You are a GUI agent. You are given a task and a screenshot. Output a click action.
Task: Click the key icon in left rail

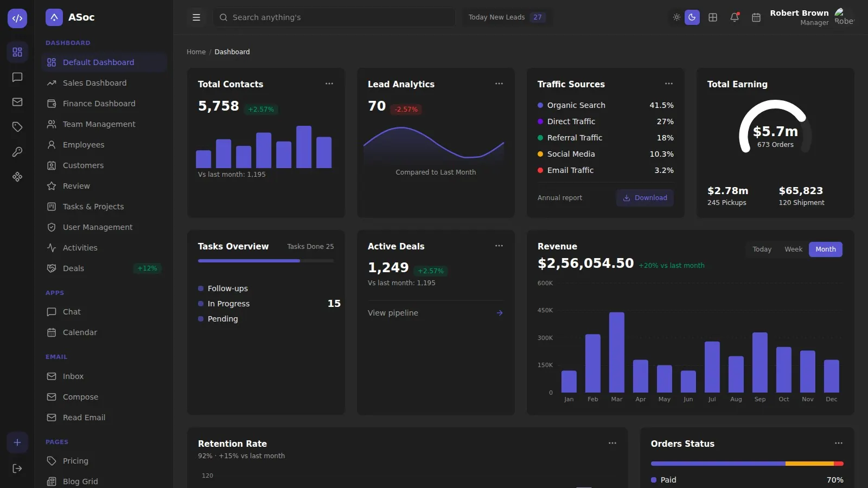pyautogui.click(x=17, y=152)
